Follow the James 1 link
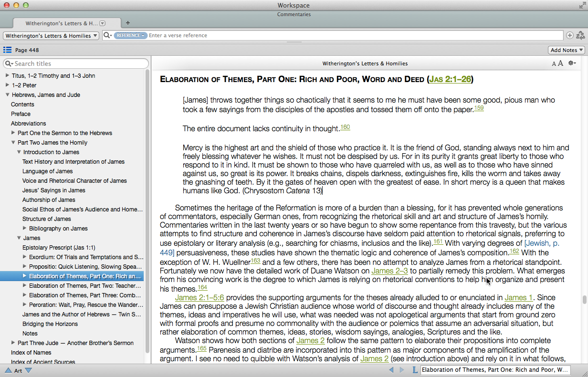The height and width of the screenshot is (377, 588). tap(519, 298)
